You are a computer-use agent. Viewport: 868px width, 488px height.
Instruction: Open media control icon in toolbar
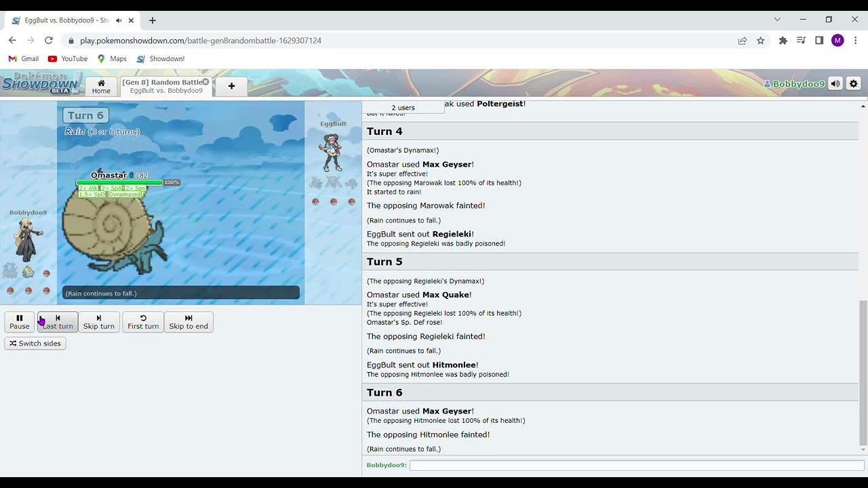tap(801, 41)
